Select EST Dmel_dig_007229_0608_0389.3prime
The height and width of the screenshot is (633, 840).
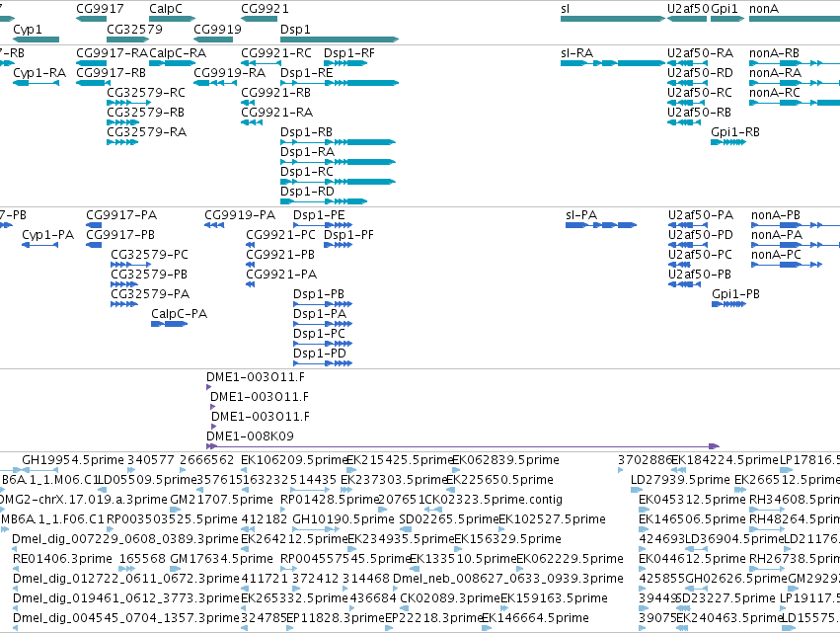125,538
